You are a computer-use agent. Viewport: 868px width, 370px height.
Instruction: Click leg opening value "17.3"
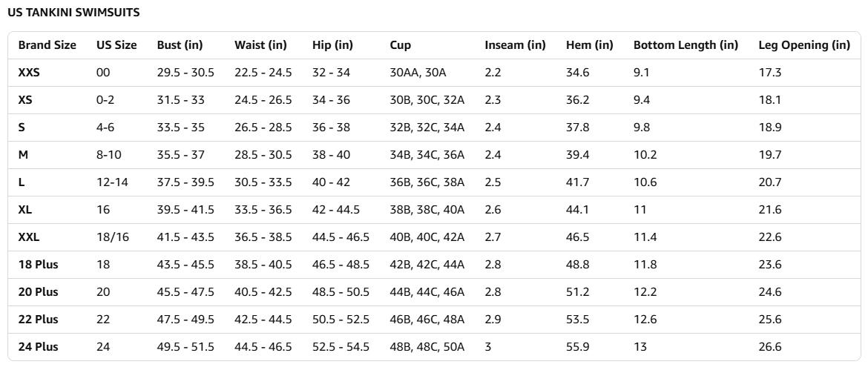click(769, 73)
